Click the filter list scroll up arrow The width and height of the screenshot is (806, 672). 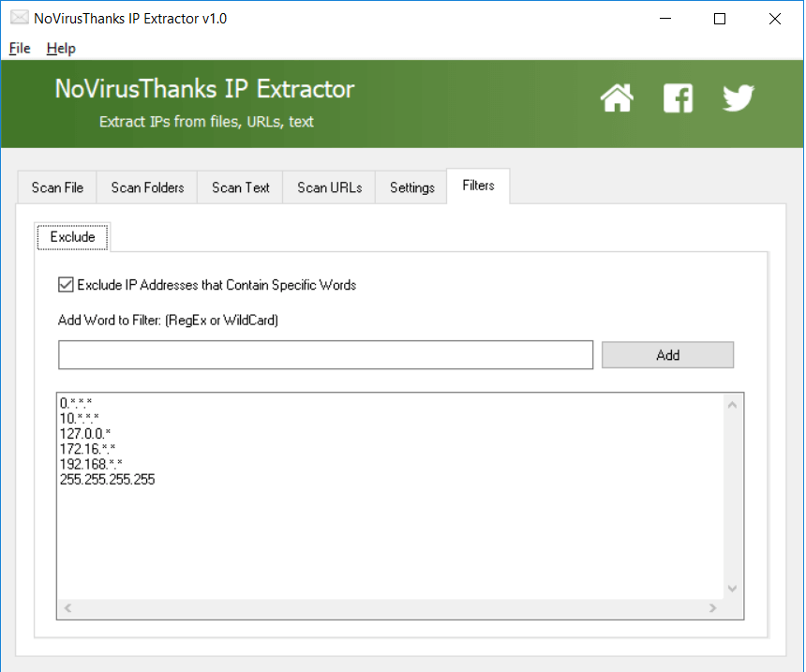point(733,405)
